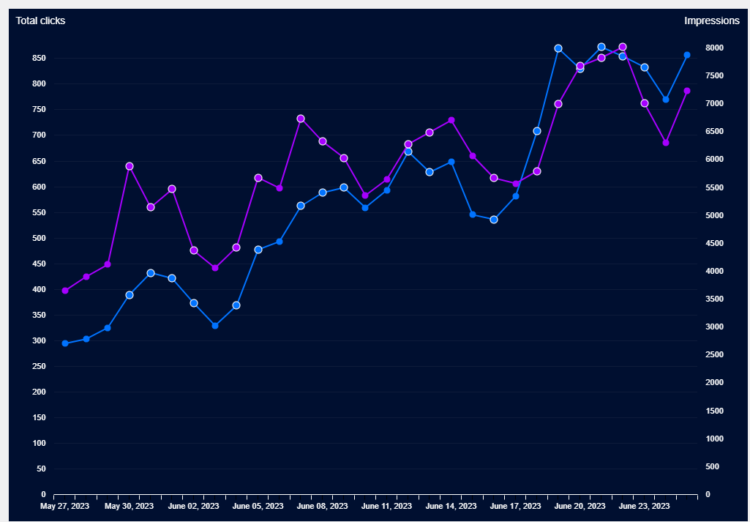Image resolution: width=750 pixels, height=522 pixels.
Task: Click the last purple data point at far right
Action: pyautogui.click(x=687, y=91)
